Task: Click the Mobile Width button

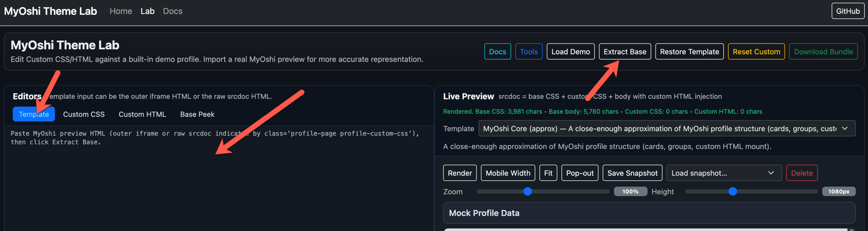Action: [508, 173]
